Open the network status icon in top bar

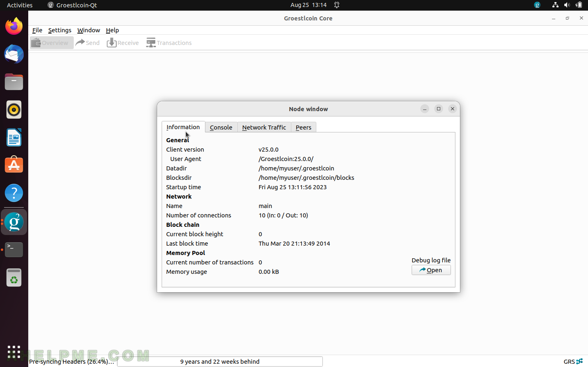tap(555, 5)
